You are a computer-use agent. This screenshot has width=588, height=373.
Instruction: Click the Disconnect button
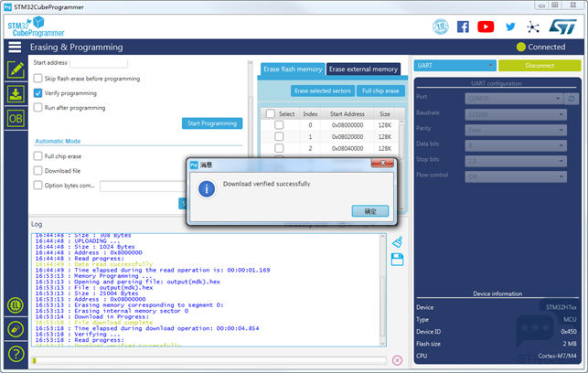(540, 66)
